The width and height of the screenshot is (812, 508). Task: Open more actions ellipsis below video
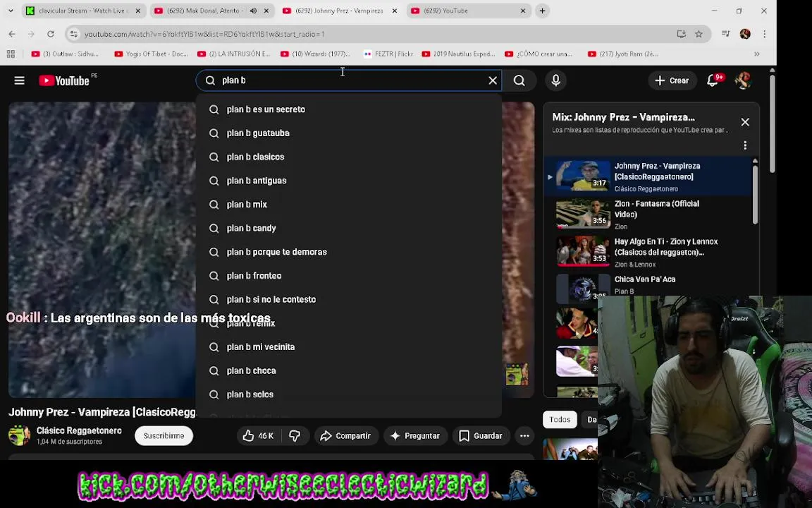524,436
